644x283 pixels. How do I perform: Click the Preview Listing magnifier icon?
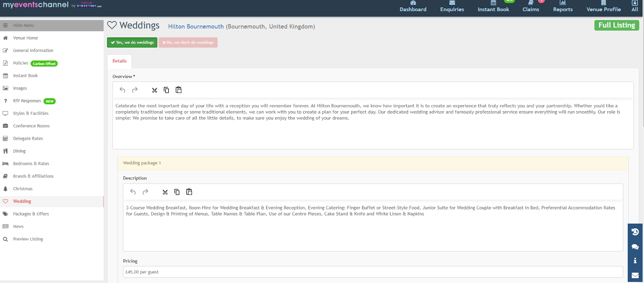(5, 239)
